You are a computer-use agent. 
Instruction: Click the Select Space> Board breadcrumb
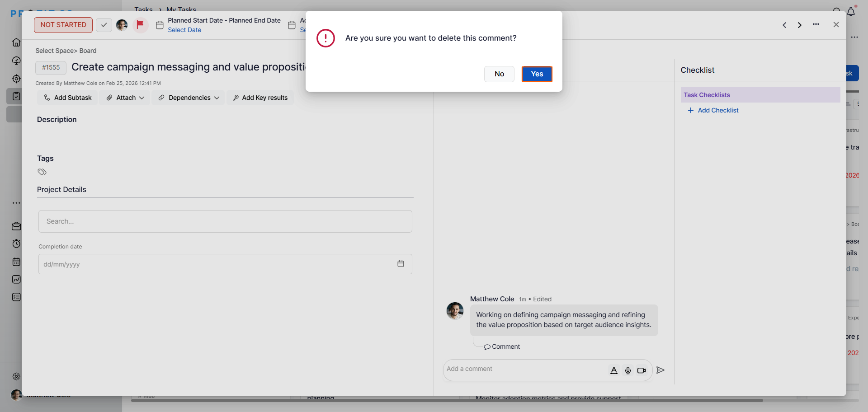pos(66,51)
